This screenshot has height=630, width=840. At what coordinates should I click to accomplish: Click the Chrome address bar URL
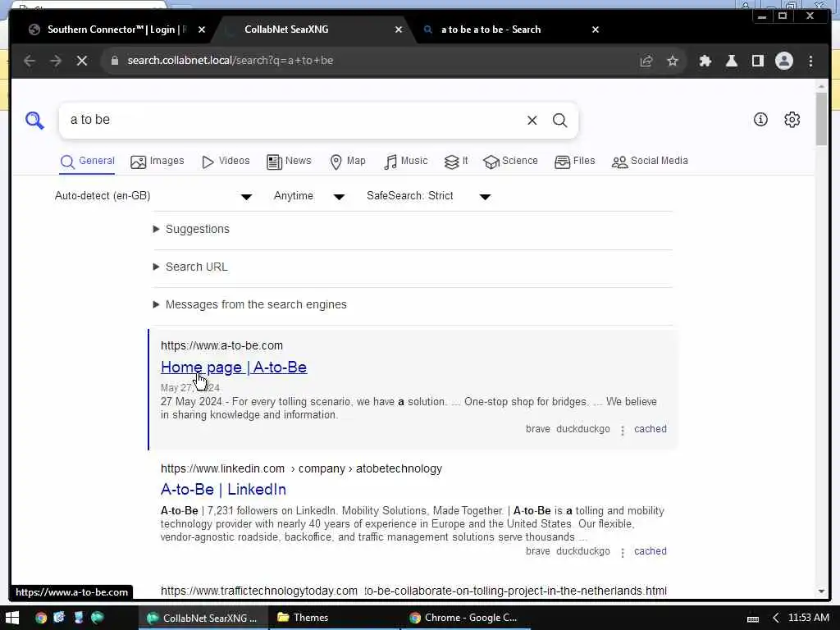231,61
